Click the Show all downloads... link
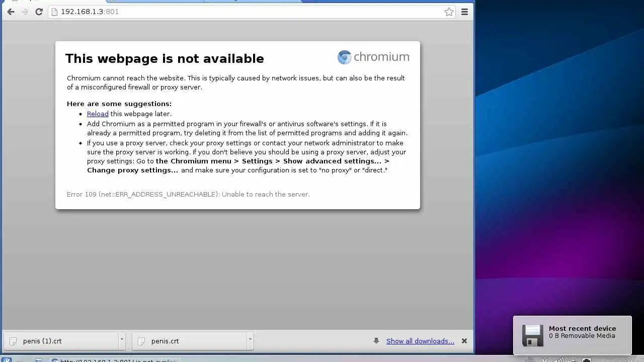 point(420,341)
